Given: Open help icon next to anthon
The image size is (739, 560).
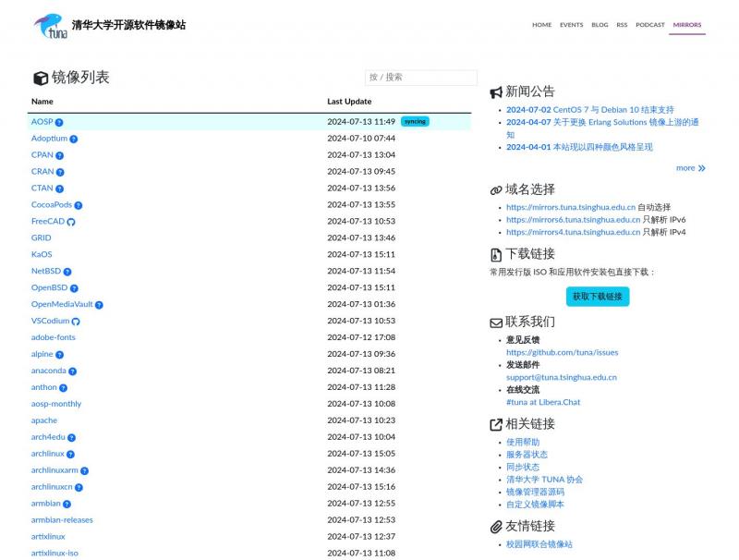Looking at the screenshot, I should [63, 388].
